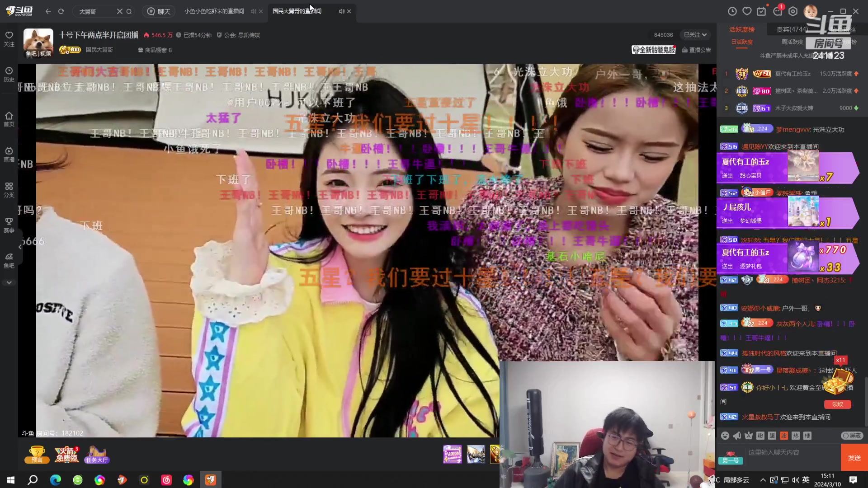Open the calendar check-in icon
The width and height of the screenshot is (868, 488).
point(762,11)
